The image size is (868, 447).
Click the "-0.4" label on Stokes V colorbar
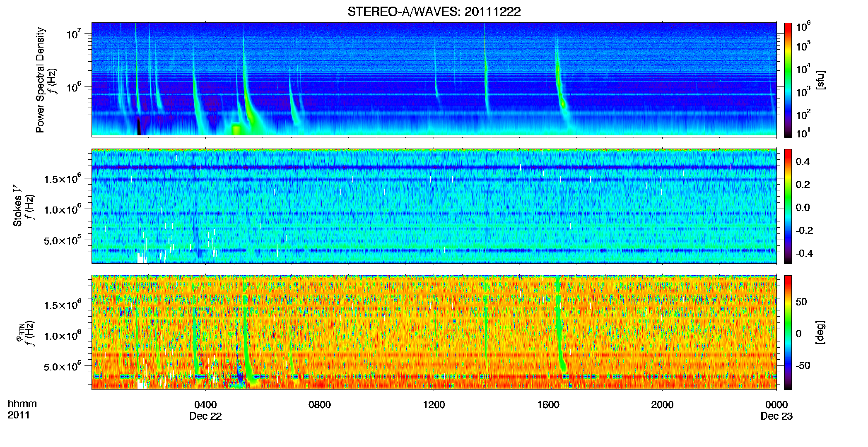click(x=804, y=254)
